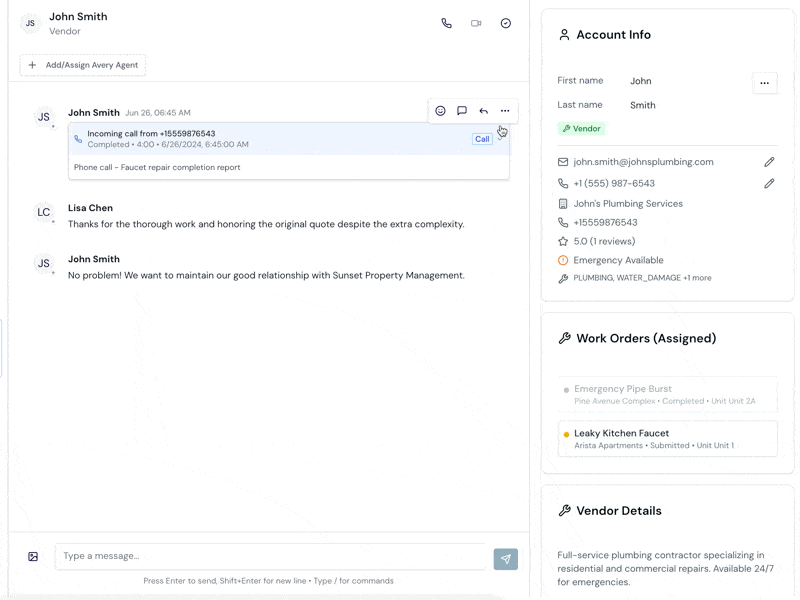The width and height of the screenshot is (800, 600).
Task: Reply to John Smith's message
Action: pos(483,111)
